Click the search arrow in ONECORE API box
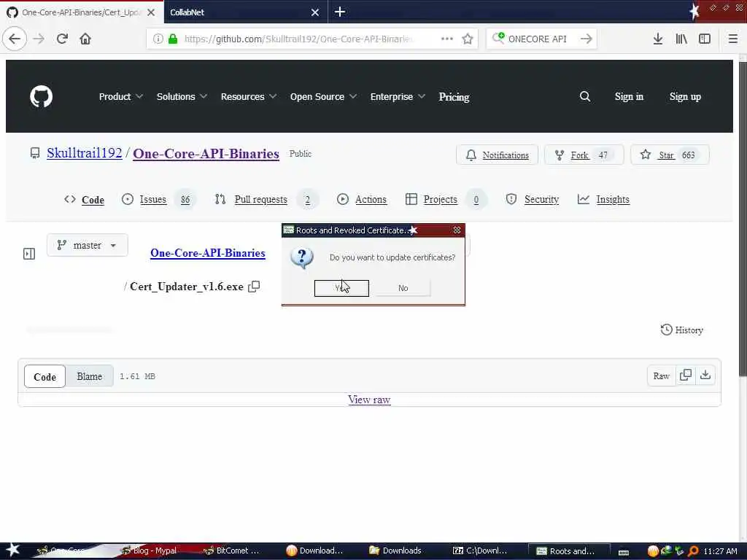This screenshot has height=560, width=747. tap(586, 39)
